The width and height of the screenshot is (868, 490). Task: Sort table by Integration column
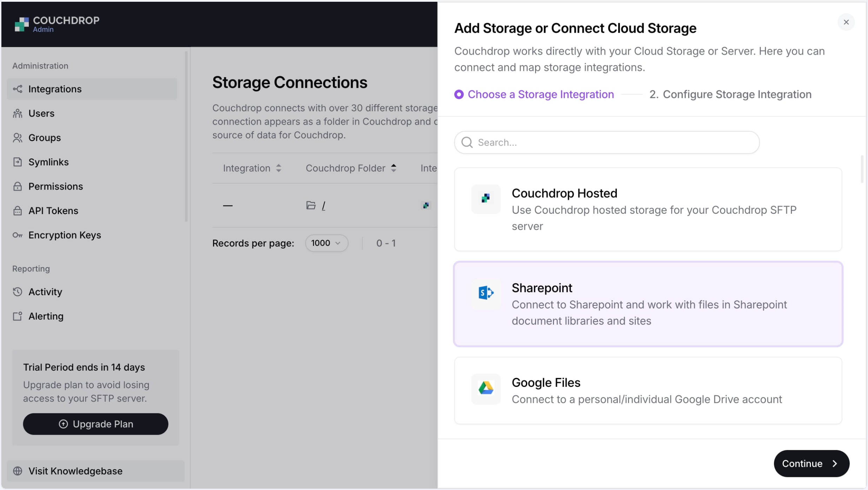point(252,168)
